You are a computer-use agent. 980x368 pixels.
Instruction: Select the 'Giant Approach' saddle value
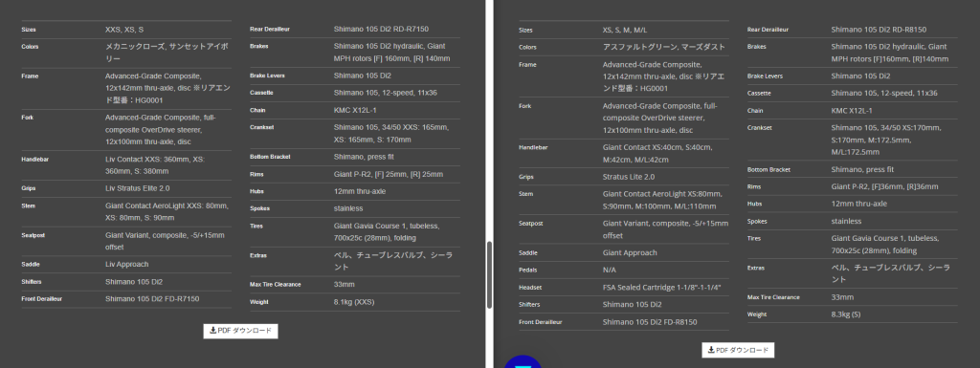pyautogui.click(x=630, y=252)
